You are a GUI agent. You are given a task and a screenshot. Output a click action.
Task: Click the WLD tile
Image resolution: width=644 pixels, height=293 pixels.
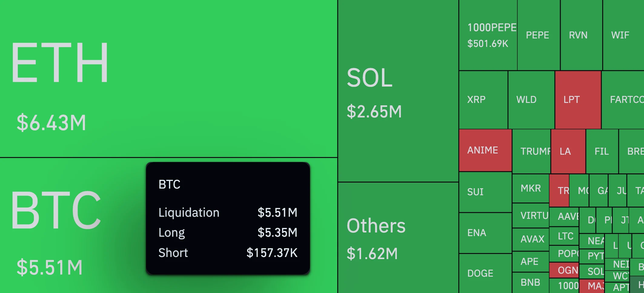[531, 100]
